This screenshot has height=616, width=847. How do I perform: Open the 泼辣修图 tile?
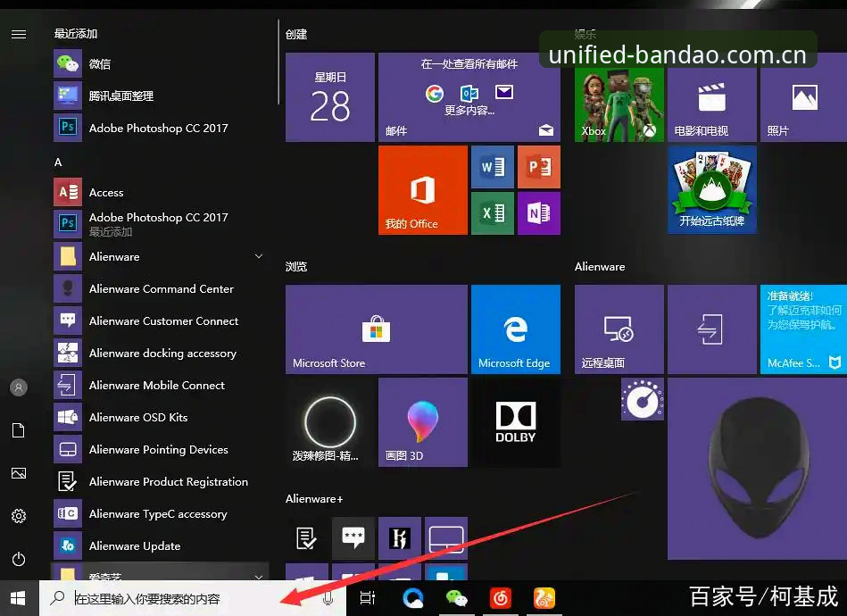[330, 422]
